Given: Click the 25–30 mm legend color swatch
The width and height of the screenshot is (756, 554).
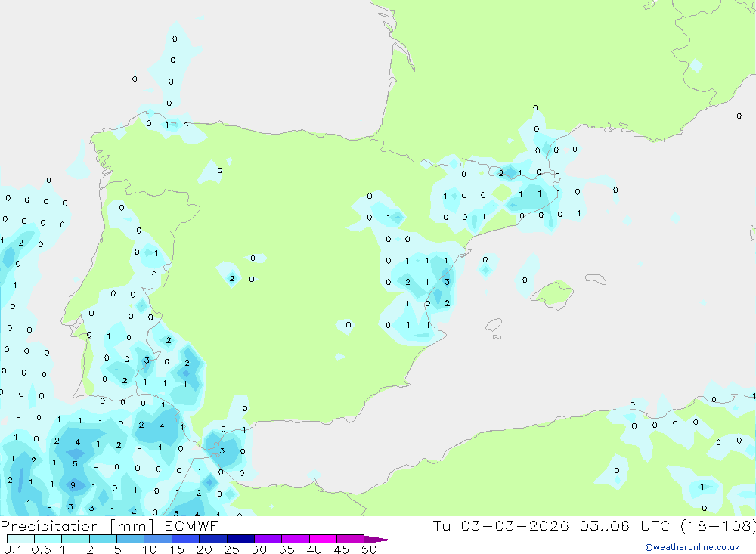Looking at the screenshot, I should pos(240,539).
